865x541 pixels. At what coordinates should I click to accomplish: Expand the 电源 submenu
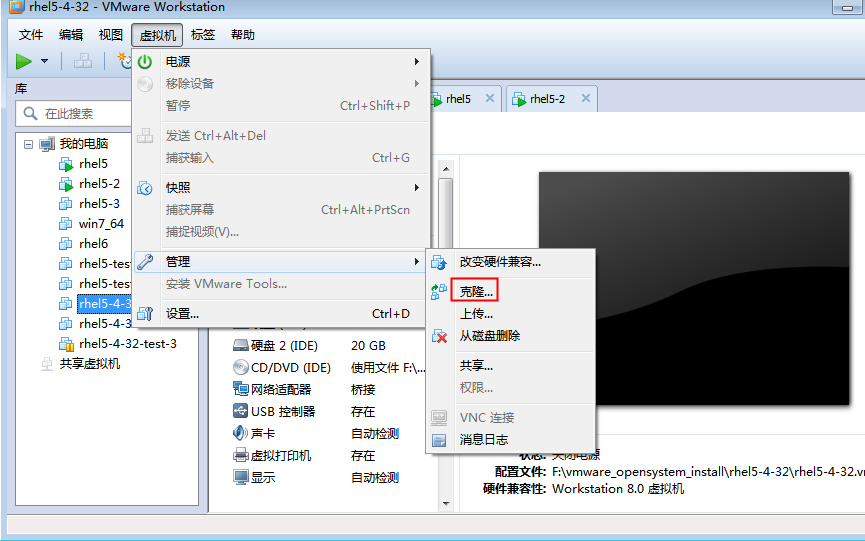(x=281, y=62)
